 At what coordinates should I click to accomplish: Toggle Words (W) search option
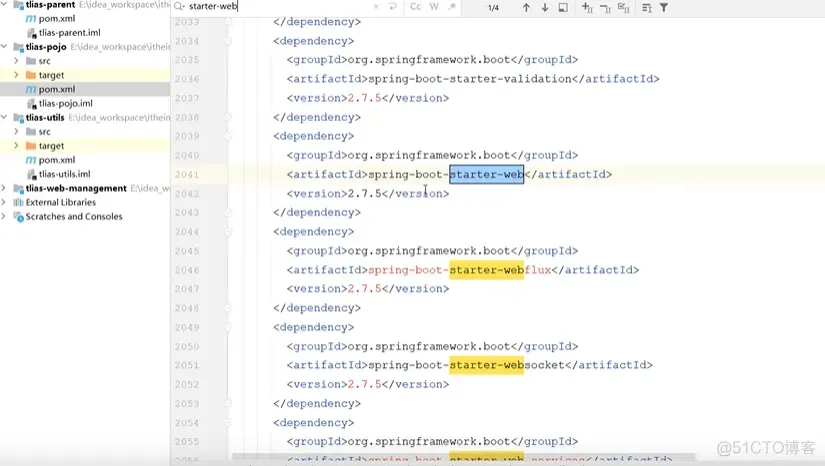point(434,7)
